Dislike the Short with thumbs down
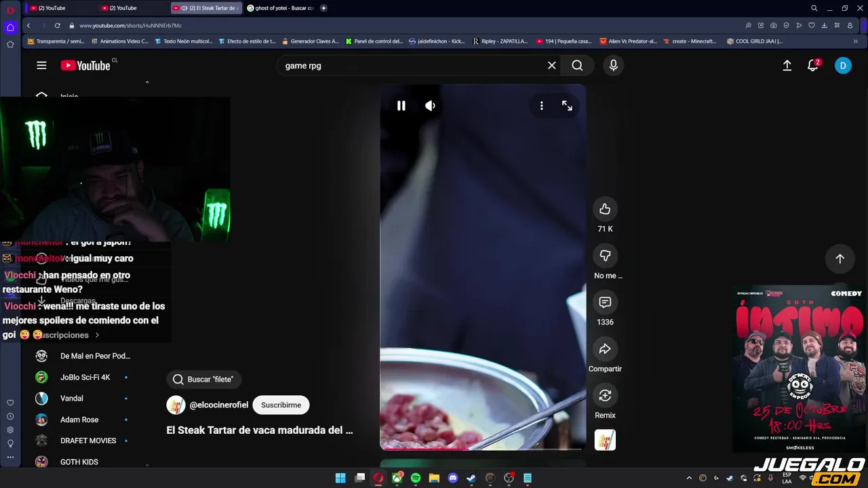 pyautogui.click(x=605, y=256)
